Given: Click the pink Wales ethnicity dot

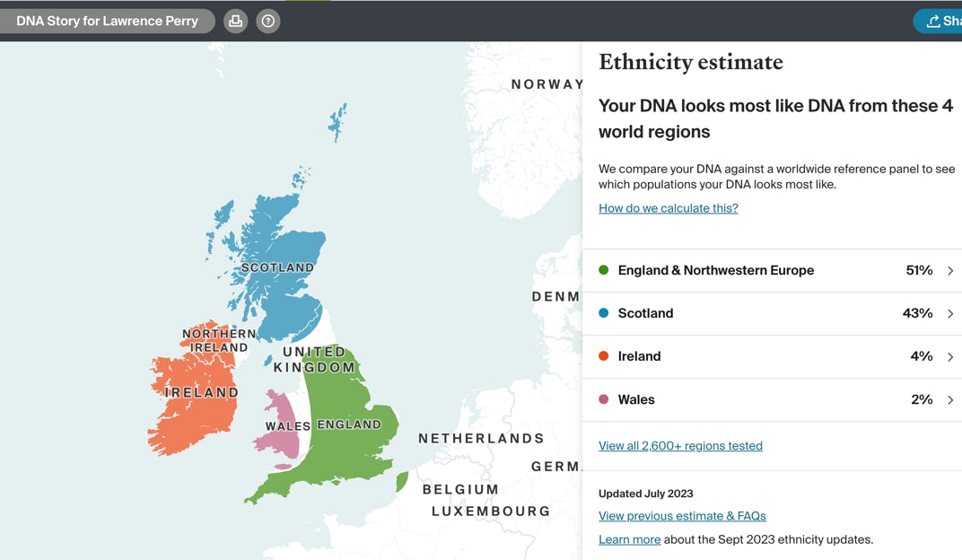Looking at the screenshot, I should 604,399.
